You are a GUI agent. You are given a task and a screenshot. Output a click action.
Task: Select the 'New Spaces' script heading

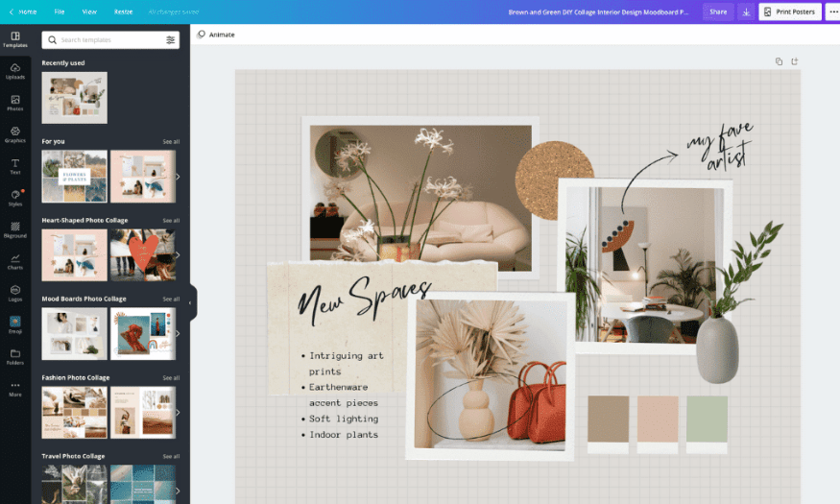pos(364,300)
